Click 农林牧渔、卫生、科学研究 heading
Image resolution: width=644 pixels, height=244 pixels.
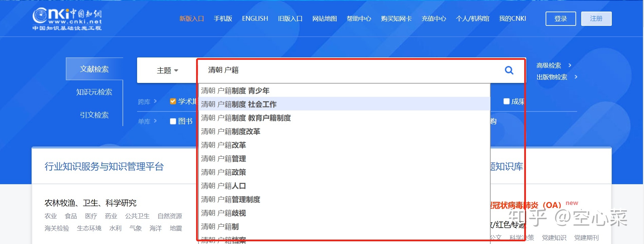click(x=91, y=203)
